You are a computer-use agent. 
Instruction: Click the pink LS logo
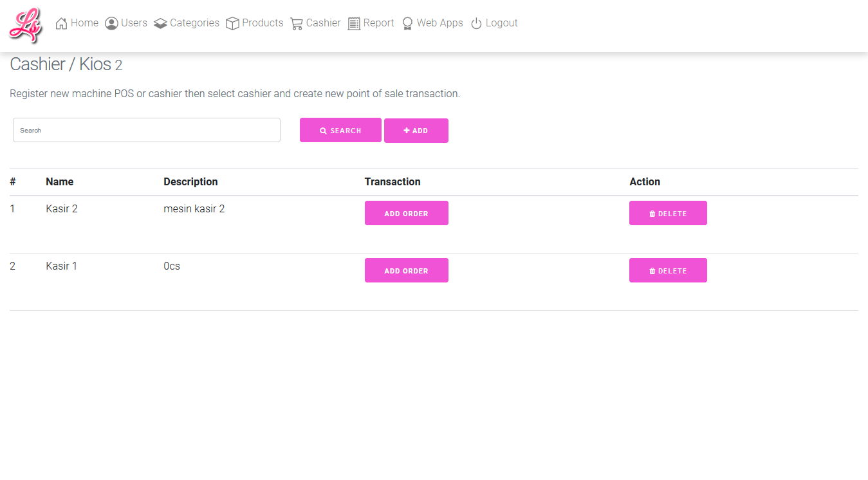[x=26, y=25]
